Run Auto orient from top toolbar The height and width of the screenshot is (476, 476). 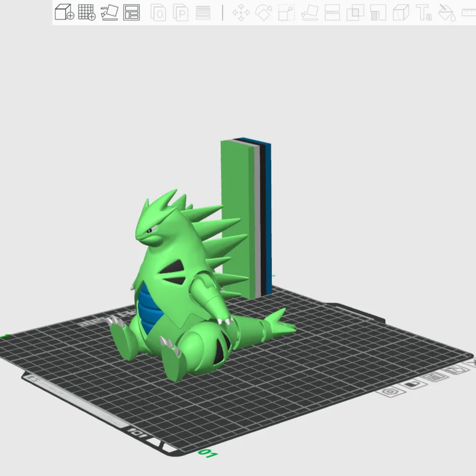[109, 13]
